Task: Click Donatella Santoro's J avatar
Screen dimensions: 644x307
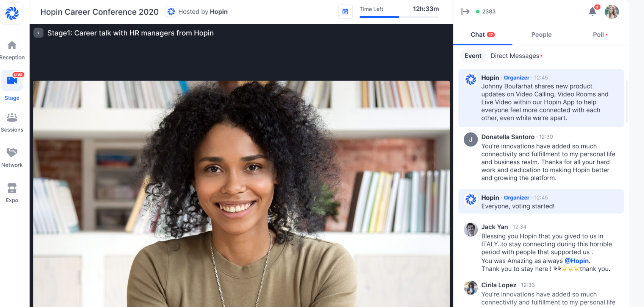Action: [470, 139]
